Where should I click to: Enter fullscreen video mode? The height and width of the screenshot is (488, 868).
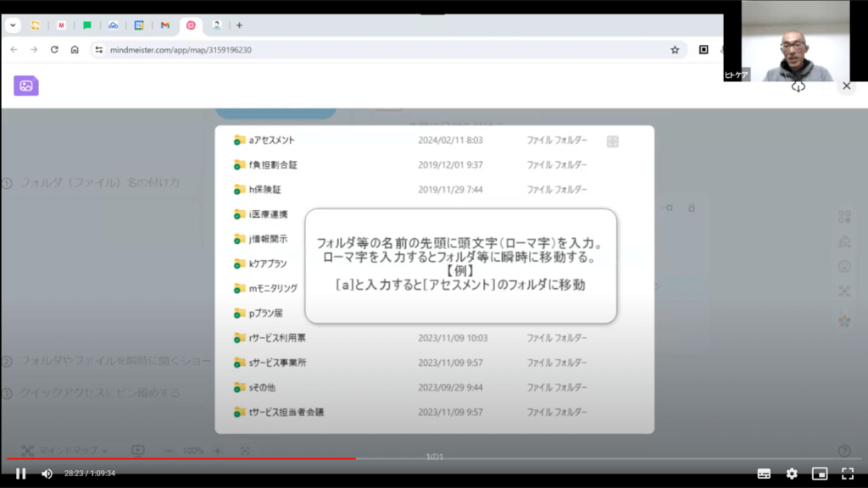[847, 473]
